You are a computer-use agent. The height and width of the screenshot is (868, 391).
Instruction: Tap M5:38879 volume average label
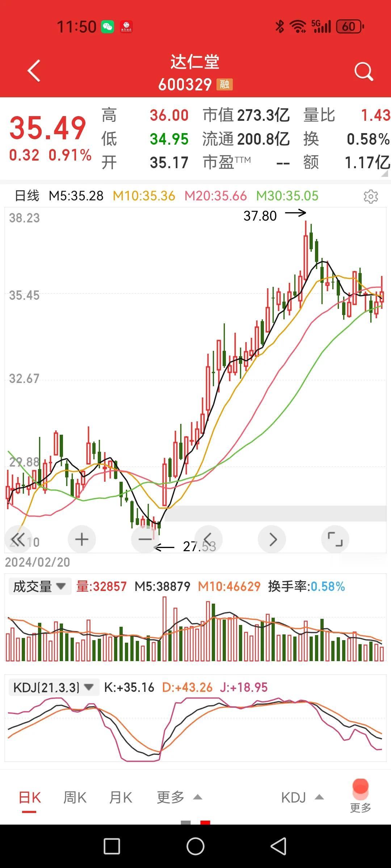[162, 587]
